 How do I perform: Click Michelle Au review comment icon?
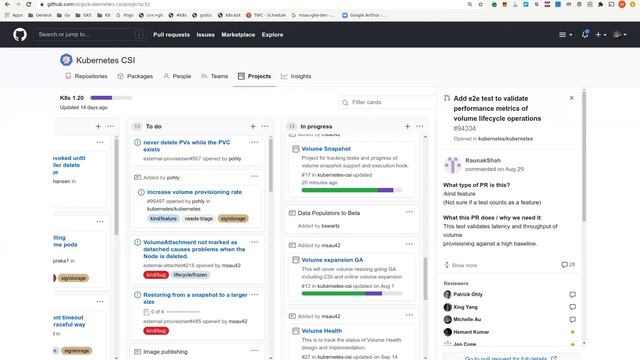pos(572,320)
